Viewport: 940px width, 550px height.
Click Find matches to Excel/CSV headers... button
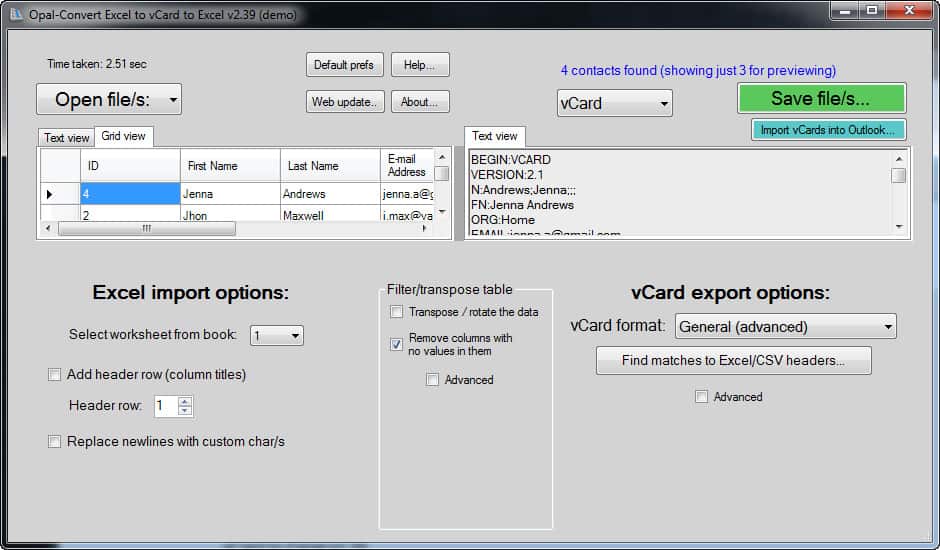tap(733, 360)
